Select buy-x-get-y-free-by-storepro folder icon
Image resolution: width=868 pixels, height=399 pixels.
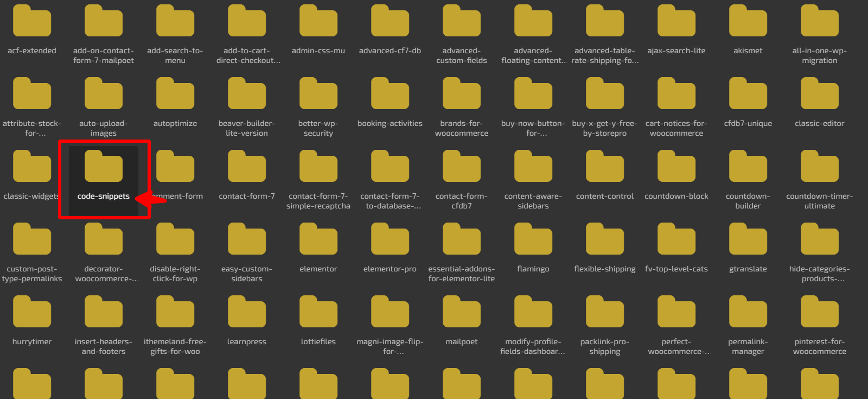[x=605, y=93]
